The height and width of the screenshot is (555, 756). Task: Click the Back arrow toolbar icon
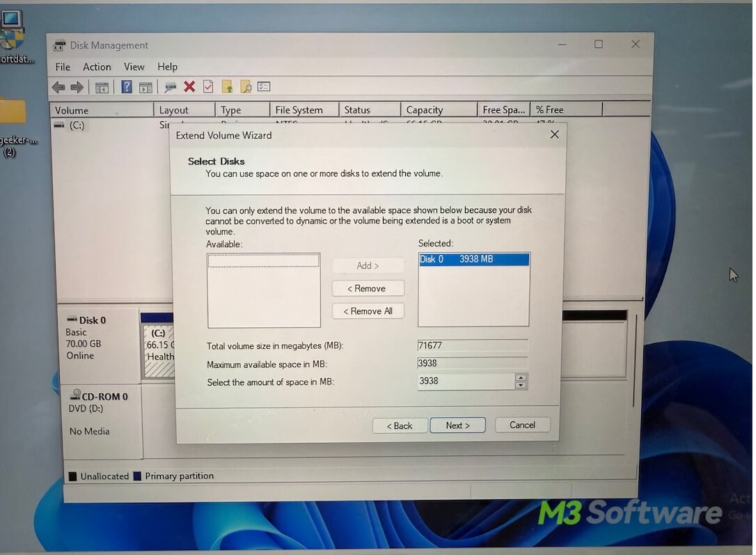pyautogui.click(x=58, y=87)
